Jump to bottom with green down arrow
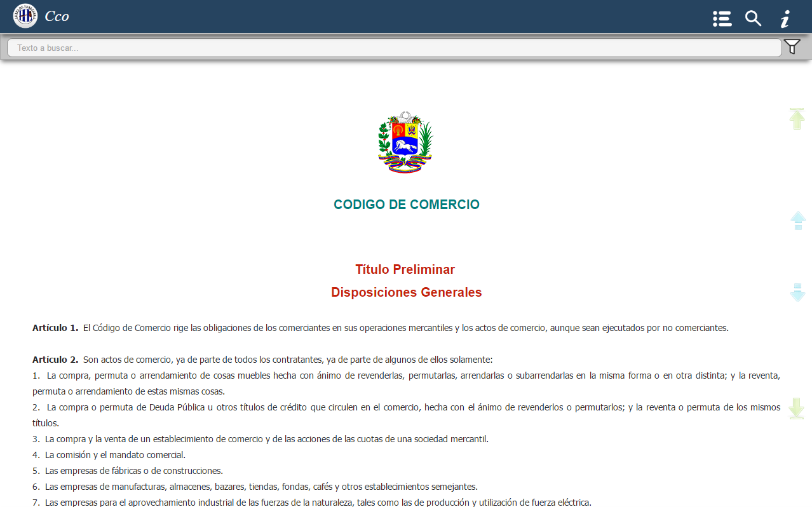 point(797,409)
